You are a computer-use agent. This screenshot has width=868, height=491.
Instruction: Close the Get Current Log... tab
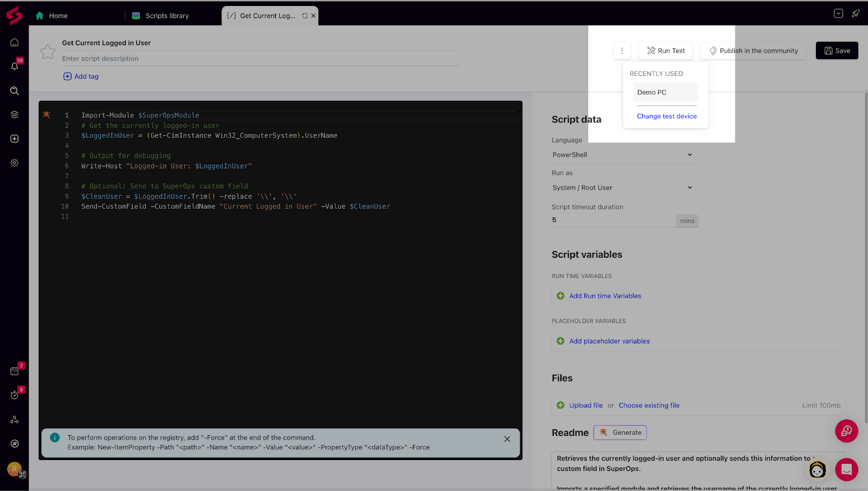(314, 16)
